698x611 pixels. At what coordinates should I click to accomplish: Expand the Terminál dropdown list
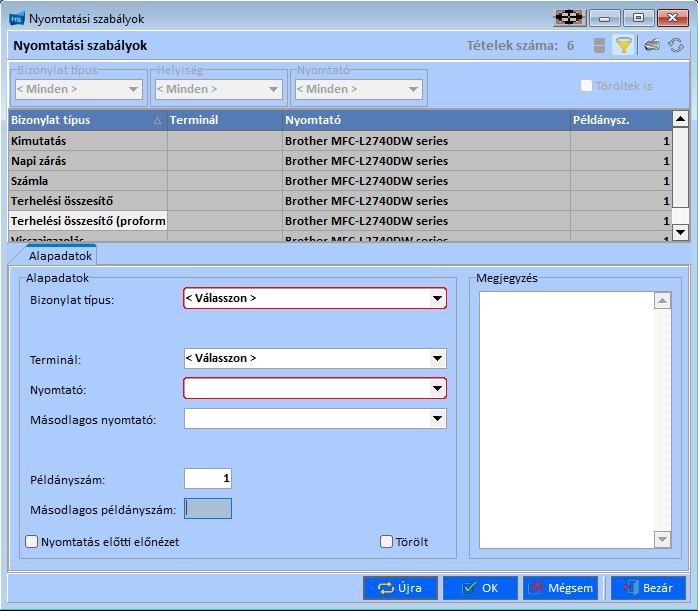437,358
